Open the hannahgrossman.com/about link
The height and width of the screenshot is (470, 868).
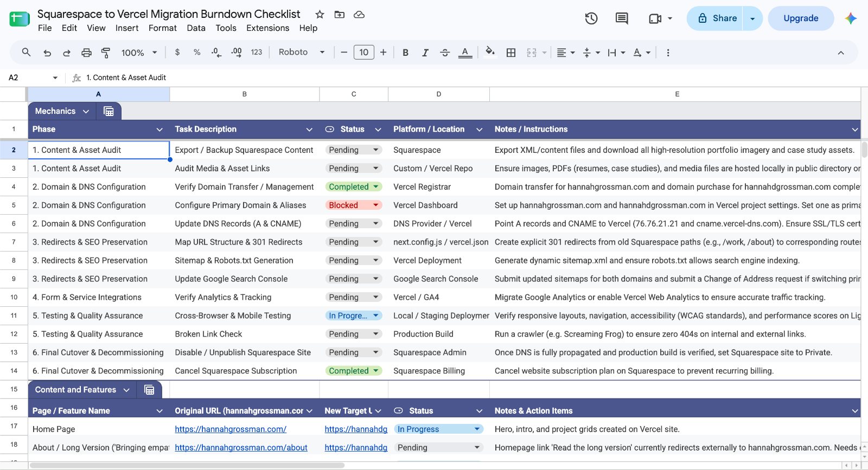(x=241, y=447)
